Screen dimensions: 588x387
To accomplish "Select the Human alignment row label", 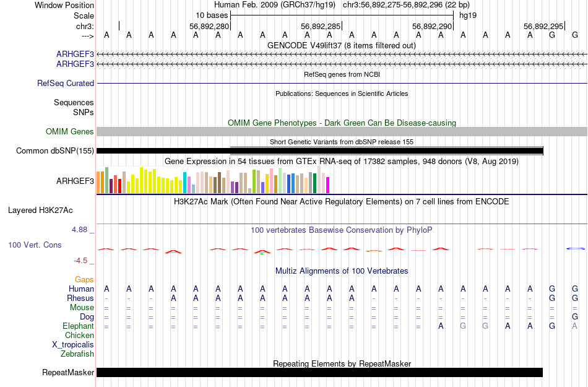I will coord(81,289).
